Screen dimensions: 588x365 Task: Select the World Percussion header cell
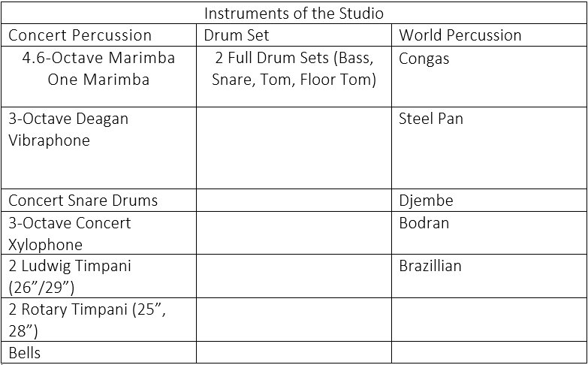[490, 35]
